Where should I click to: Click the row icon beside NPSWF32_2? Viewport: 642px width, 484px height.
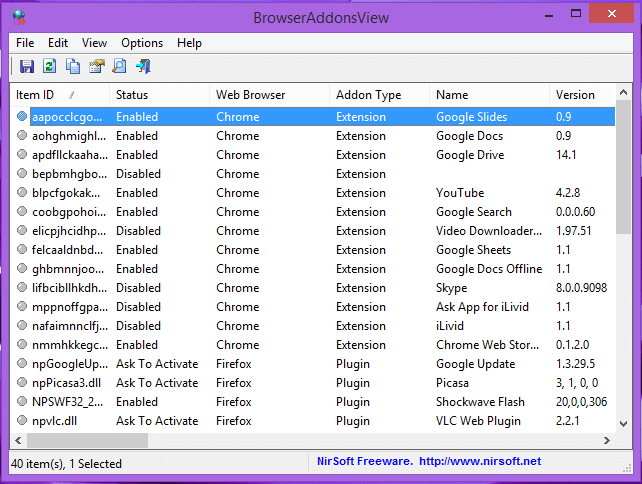point(22,402)
